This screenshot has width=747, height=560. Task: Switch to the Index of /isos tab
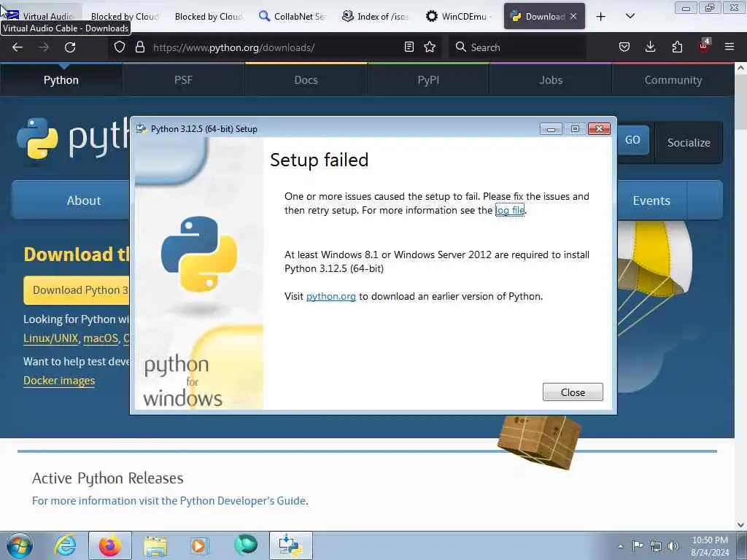tap(376, 17)
